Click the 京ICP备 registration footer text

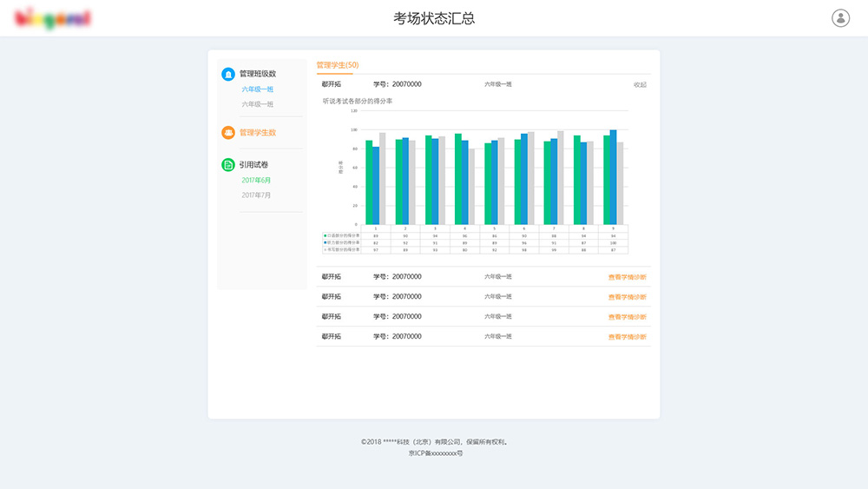coord(436,453)
